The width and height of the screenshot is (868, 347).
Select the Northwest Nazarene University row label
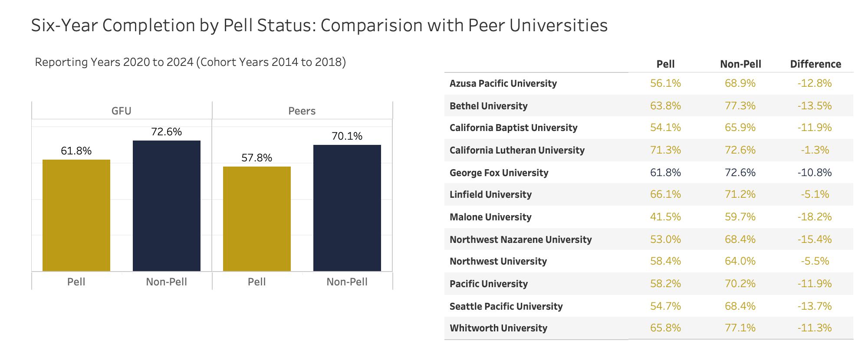pos(521,239)
